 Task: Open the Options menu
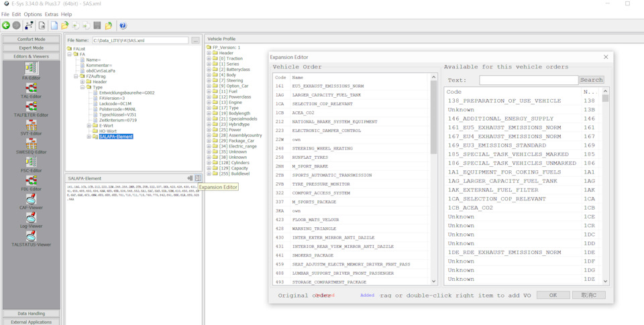coord(33,14)
